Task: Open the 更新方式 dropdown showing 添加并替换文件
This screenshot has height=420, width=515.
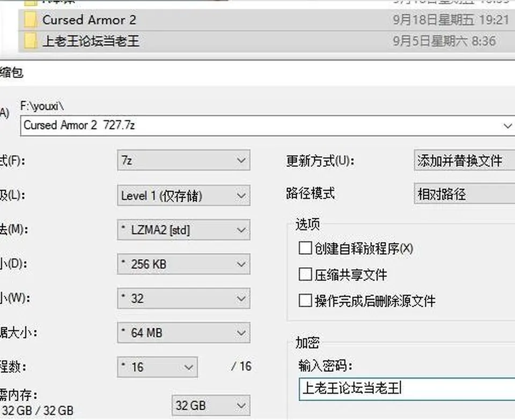Action: [x=465, y=160]
